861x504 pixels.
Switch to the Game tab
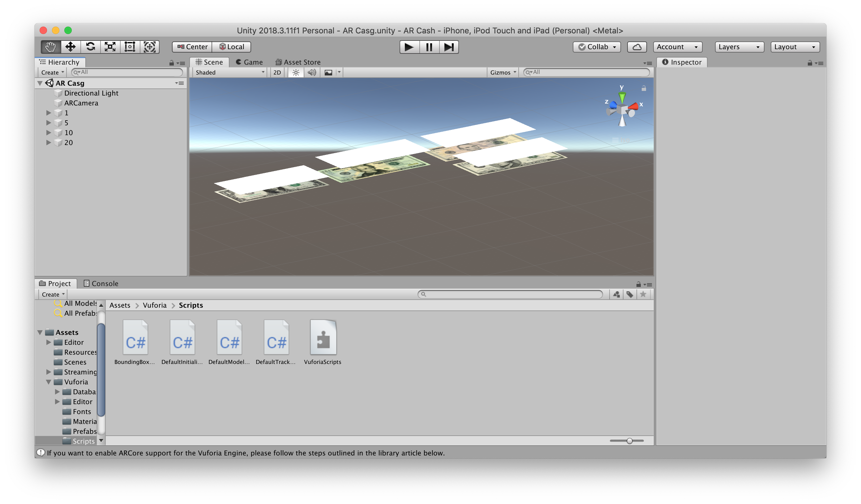pyautogui.click(x=249, y=62)
